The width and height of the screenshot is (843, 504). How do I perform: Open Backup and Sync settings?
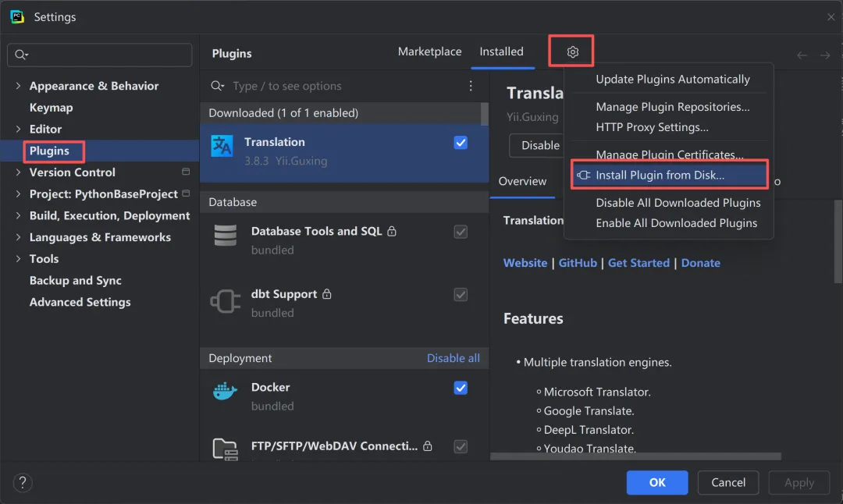coord(75,280)
